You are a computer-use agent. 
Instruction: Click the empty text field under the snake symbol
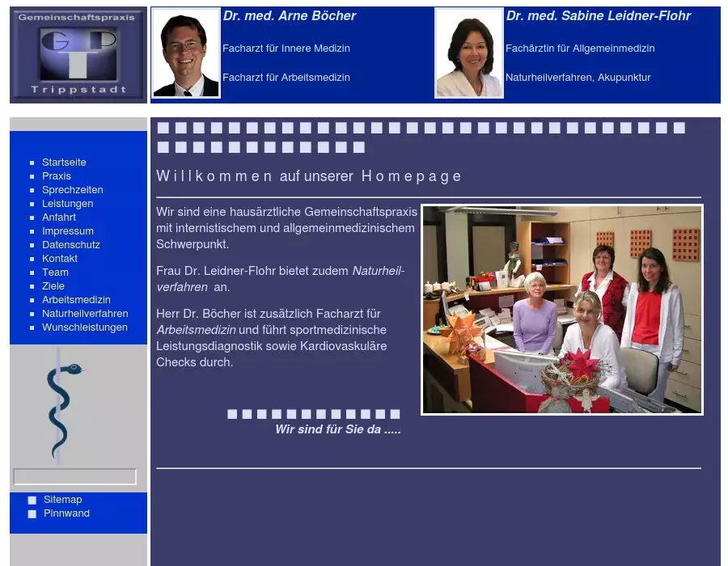74,477
